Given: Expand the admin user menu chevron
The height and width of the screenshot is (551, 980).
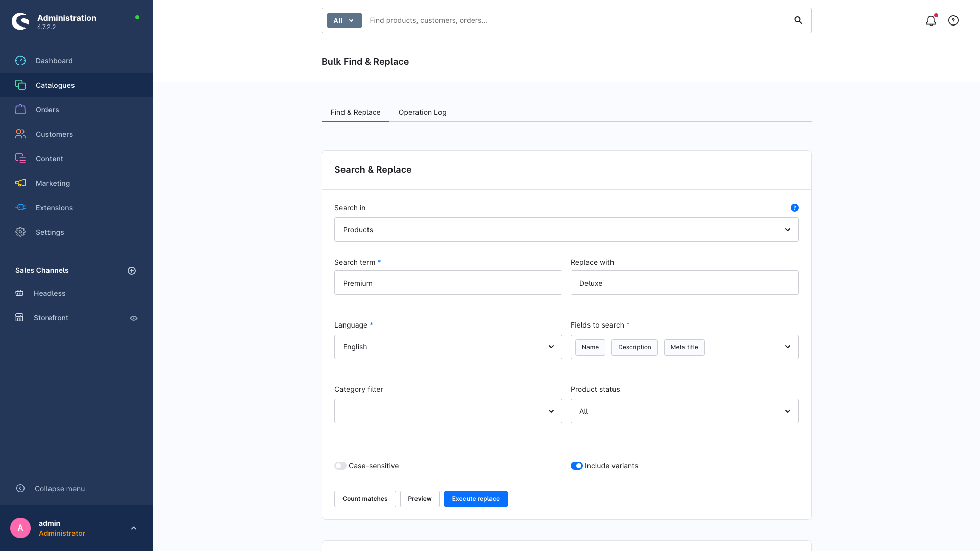Looking at the screenshot, I should tap(134, 528).
